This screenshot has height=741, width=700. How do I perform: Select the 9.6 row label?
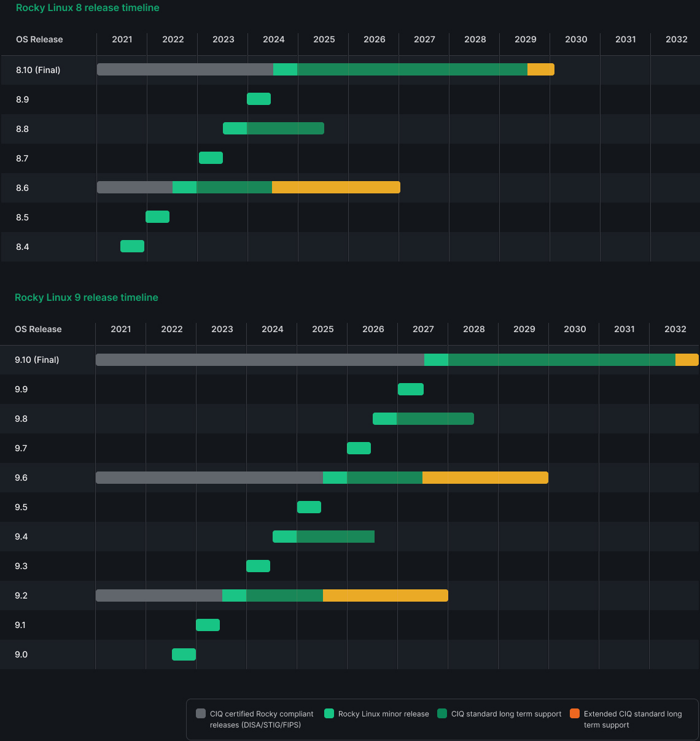pyautogui.click(x=21, y=478)
